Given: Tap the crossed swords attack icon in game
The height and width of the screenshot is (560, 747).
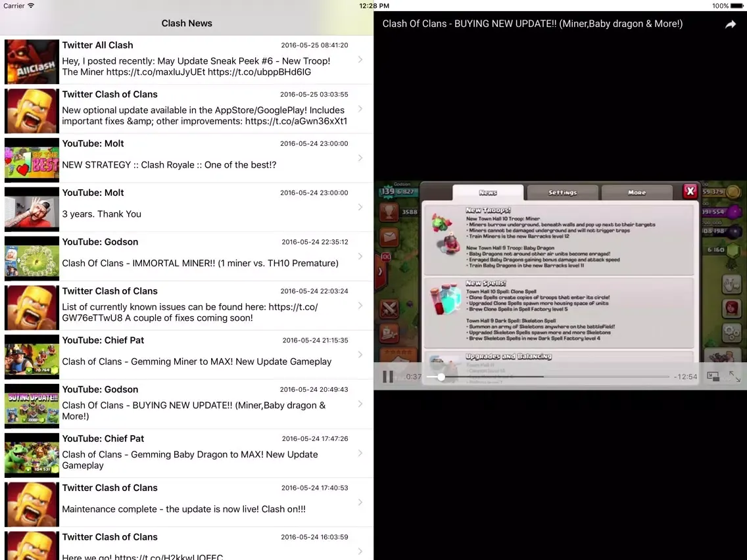Looking at the screenshot, I should 389,309.
